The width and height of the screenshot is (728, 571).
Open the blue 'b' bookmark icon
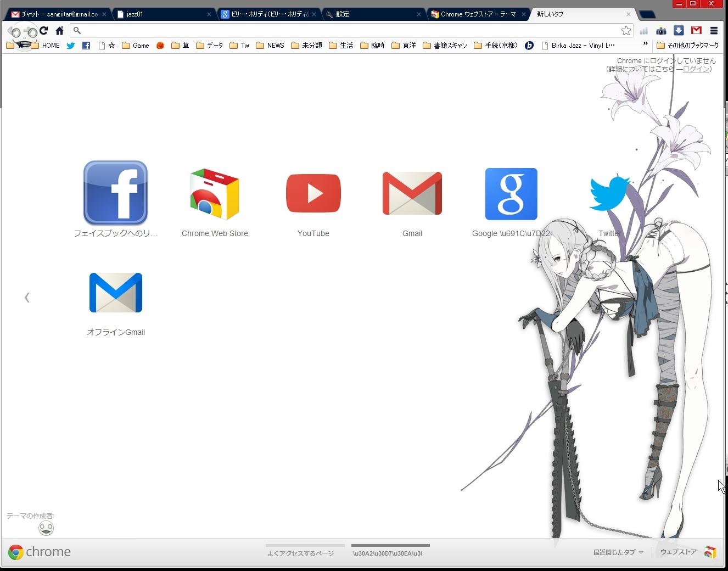click(529, 46)
